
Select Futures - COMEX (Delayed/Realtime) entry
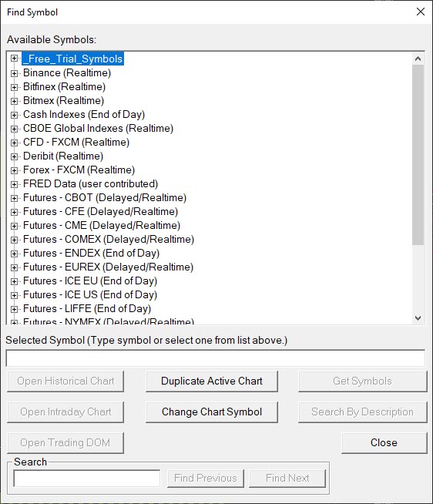point(109,240)
